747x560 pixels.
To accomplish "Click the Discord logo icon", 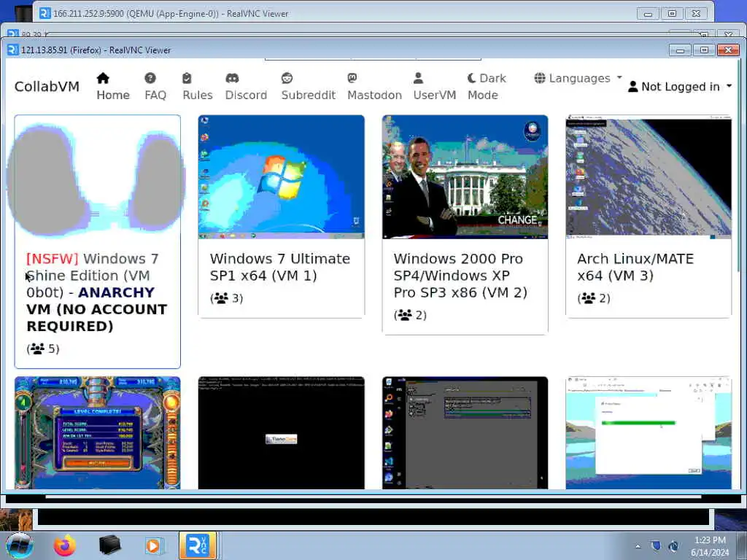I will point(232,78).
